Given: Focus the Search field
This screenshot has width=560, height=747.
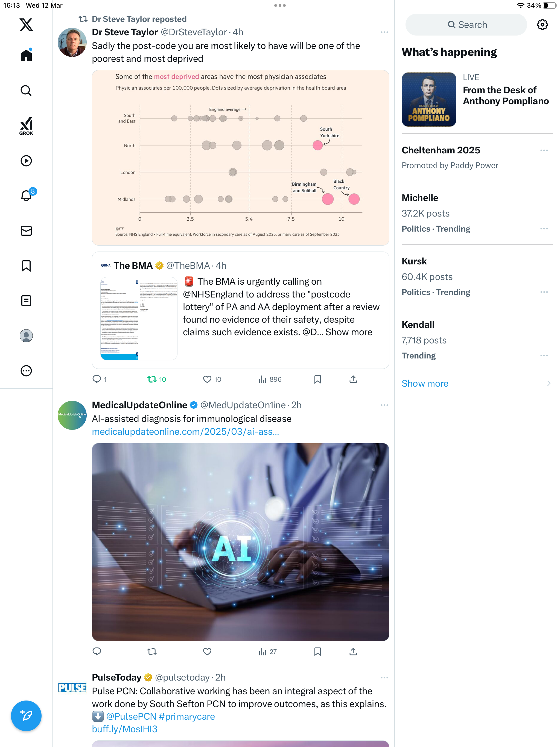Looking at the screenshot, I should coord(466,25).
